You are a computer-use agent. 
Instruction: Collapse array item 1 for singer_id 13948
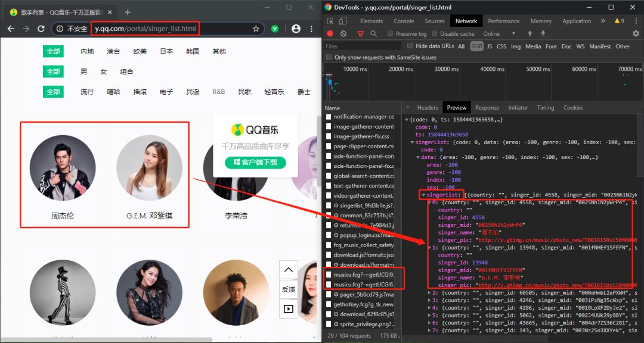(x=429, y=248)
